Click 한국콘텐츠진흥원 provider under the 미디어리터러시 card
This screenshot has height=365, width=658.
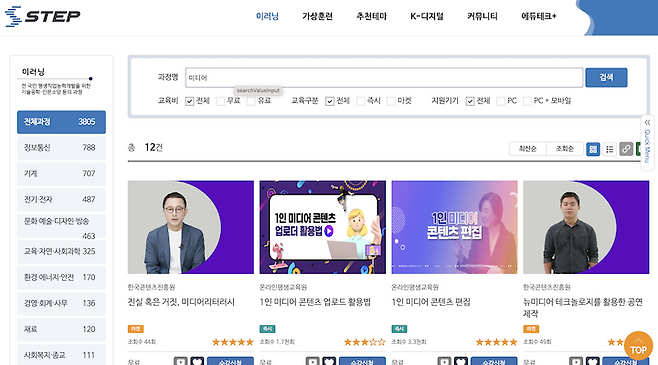[x=151, y=287]
